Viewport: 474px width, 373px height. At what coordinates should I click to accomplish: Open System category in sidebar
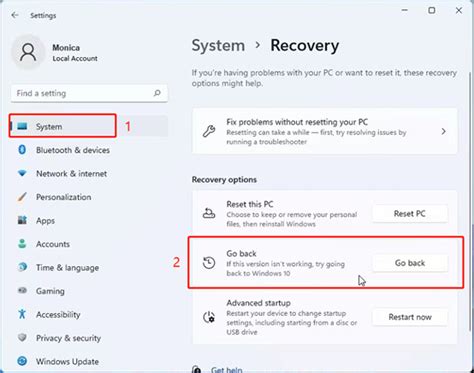pos(89,126)
